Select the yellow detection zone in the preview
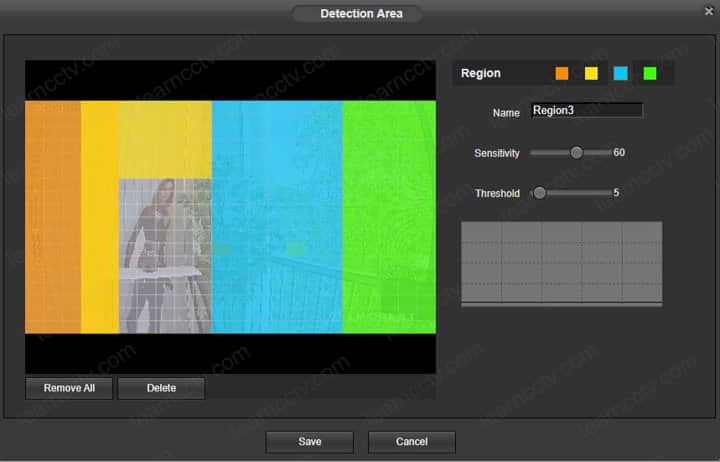This screenshot has height=462, width=720. pyautogui.click(x=100, y=215)
